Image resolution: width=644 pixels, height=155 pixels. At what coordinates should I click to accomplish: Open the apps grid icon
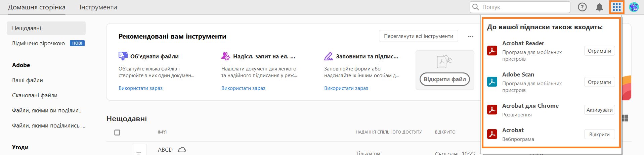coord(616,7)
